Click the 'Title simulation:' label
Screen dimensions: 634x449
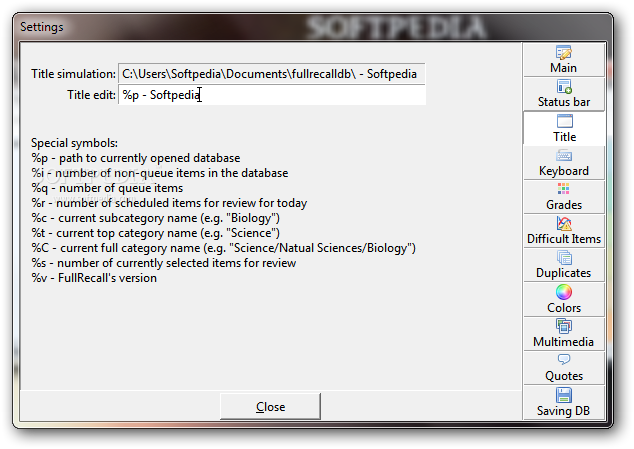[x=74, y=74]
